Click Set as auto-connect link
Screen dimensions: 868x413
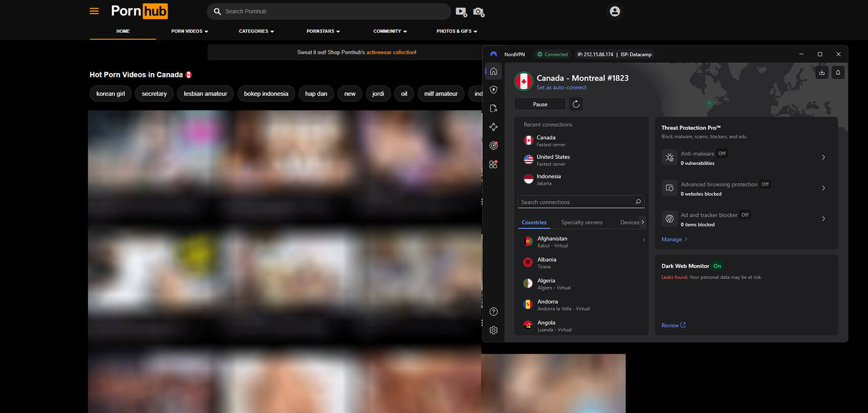coord(561,87)
